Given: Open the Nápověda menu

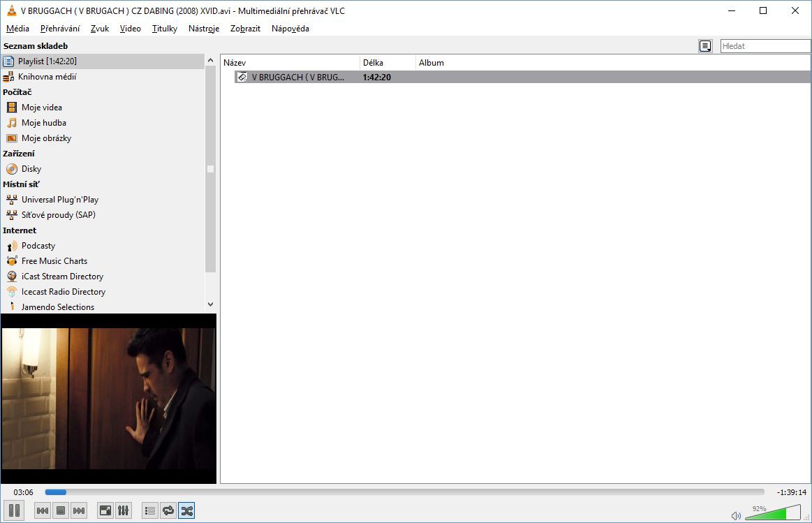Looking at the screenshot, I should click(290, 29).
